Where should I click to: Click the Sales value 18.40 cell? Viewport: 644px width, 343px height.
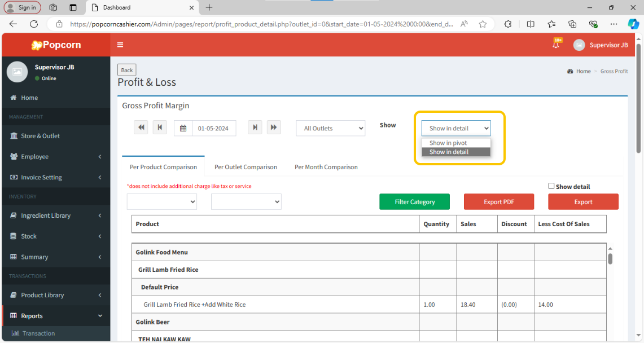[477, 305]
